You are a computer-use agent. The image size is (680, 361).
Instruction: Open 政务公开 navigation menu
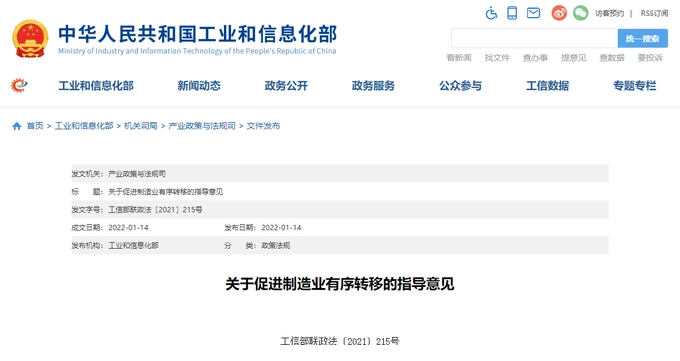click(x=286, y=86)
